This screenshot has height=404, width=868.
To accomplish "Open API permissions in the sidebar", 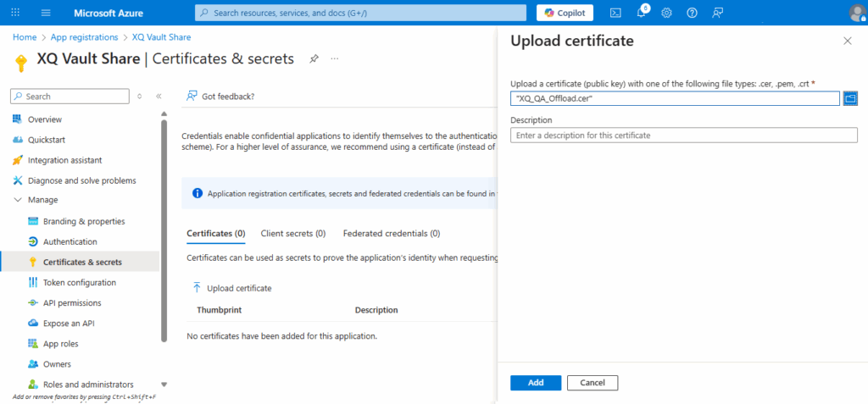I will (x=71, y=303).
